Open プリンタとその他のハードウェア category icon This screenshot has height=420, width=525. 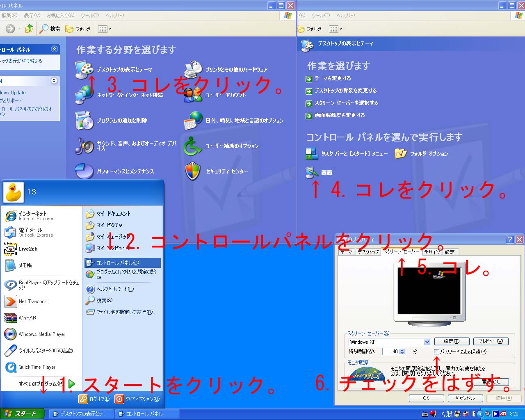point(193,70)
